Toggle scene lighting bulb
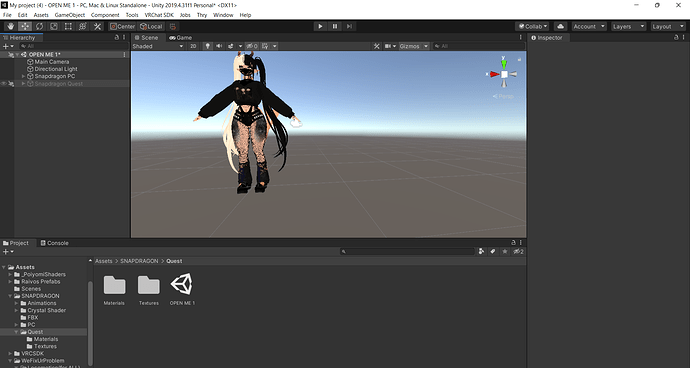Screen dimensions: 690x368 [207, 46]
